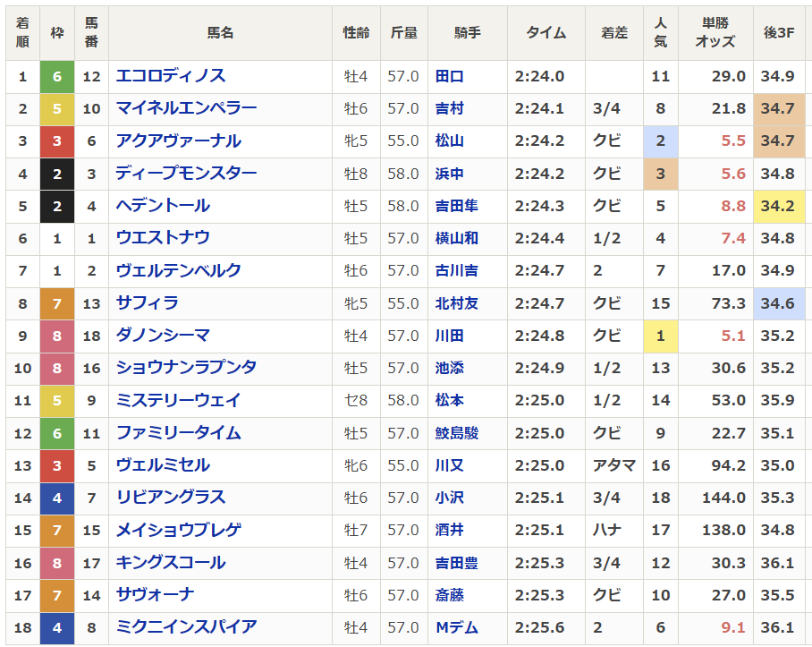The image size is (812, 647).
Task: Open jockey 松山 page
Action: pos(450,140)
